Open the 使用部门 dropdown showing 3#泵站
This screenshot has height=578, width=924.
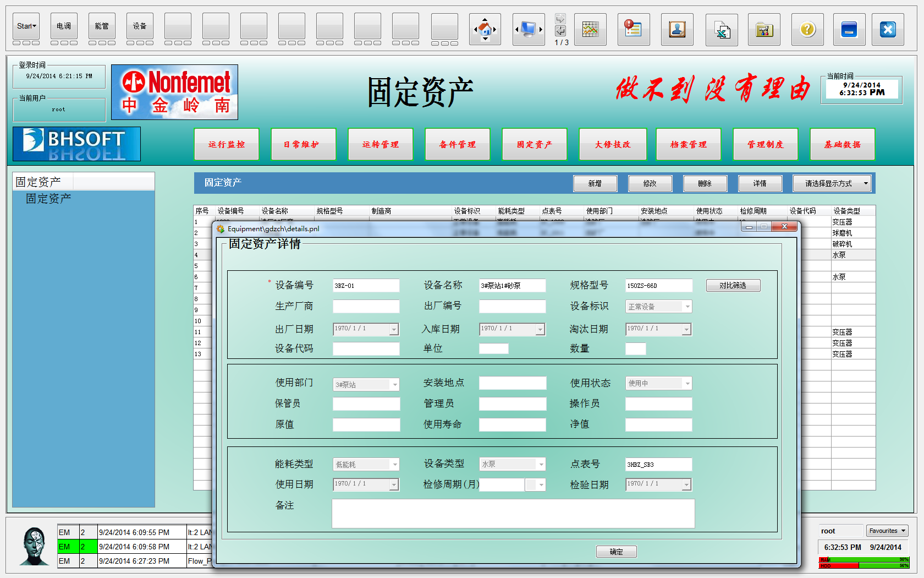(x=366, y=384)
